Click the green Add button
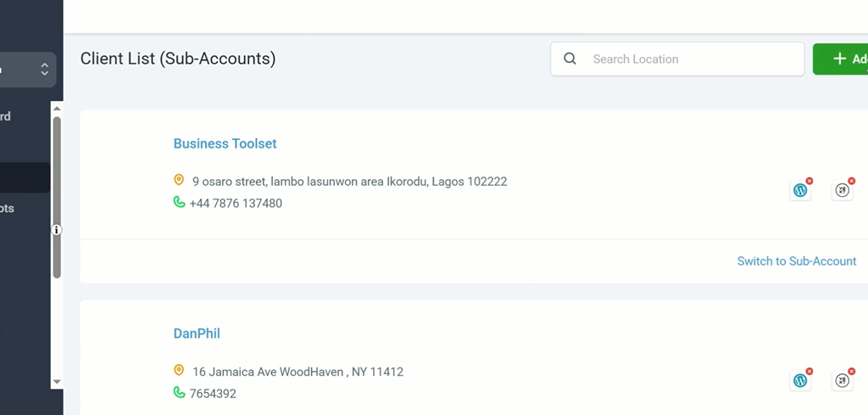Screen dimensions: 868x415 (840, 59)
